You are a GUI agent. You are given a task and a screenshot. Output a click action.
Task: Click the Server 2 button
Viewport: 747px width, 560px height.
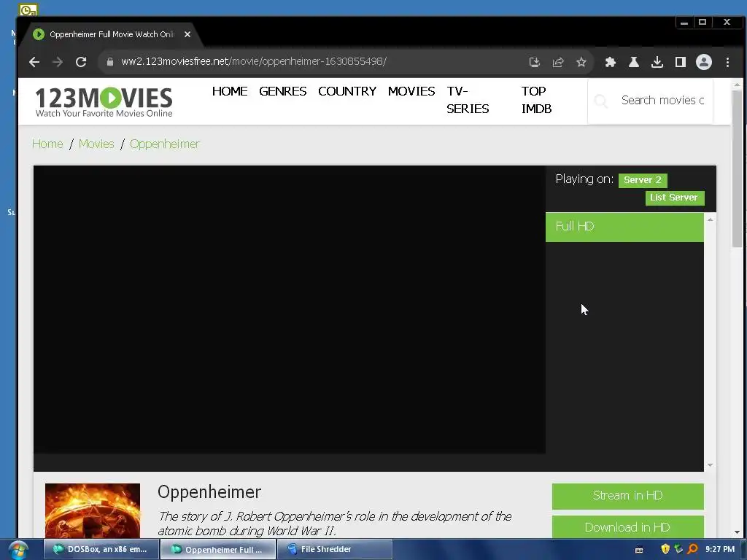[643, 180]
